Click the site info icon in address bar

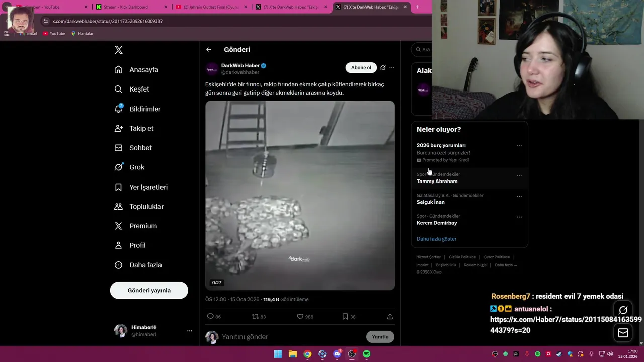point(46,21)
